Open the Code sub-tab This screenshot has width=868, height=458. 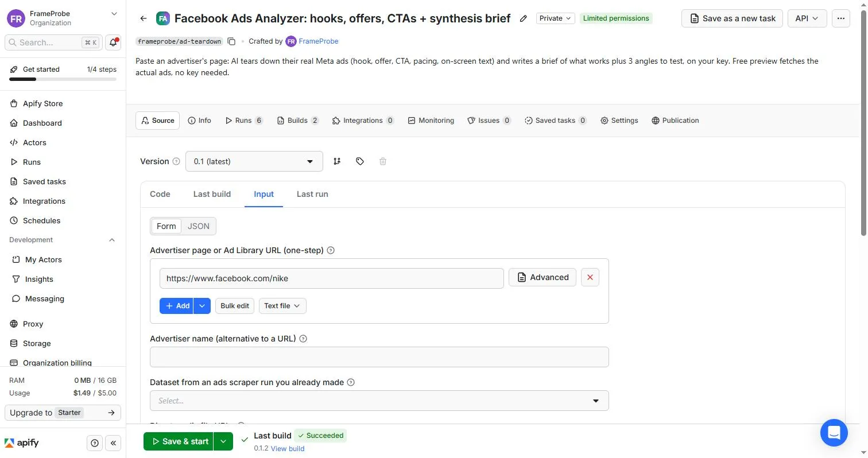[x=160, y=194]
